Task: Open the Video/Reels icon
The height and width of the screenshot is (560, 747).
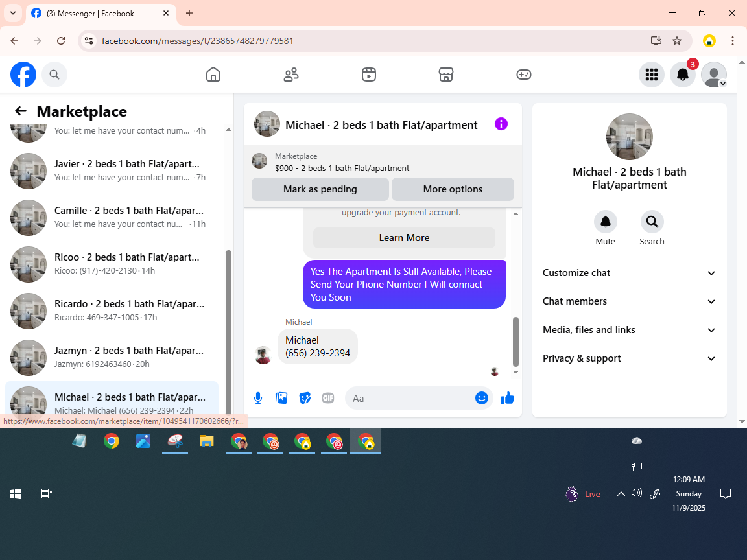Action: tap(369, 75)
